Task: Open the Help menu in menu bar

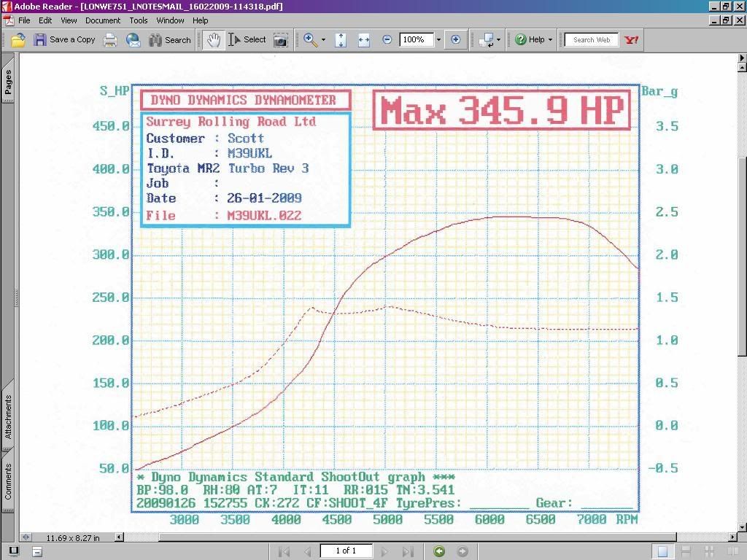Action: (200, 20)
